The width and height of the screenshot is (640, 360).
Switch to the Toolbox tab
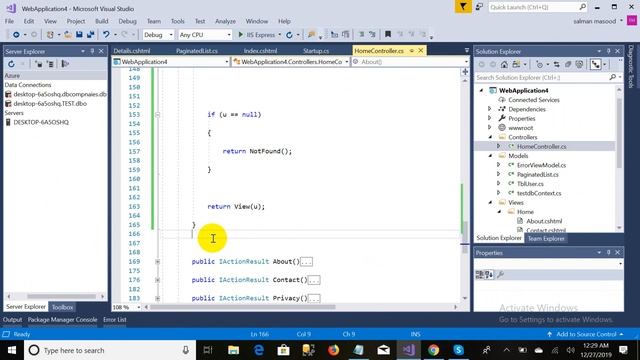coord(62,307)
